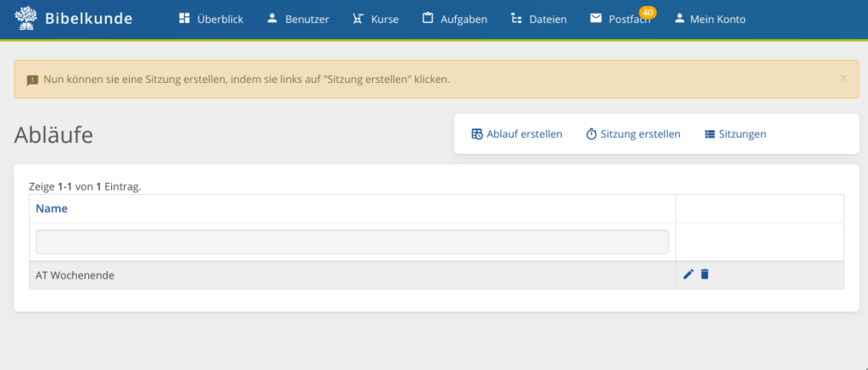Open the Postfach menu item
Image resolution: width=868 pixels, height=370 pixels.
tap(620, 19)
